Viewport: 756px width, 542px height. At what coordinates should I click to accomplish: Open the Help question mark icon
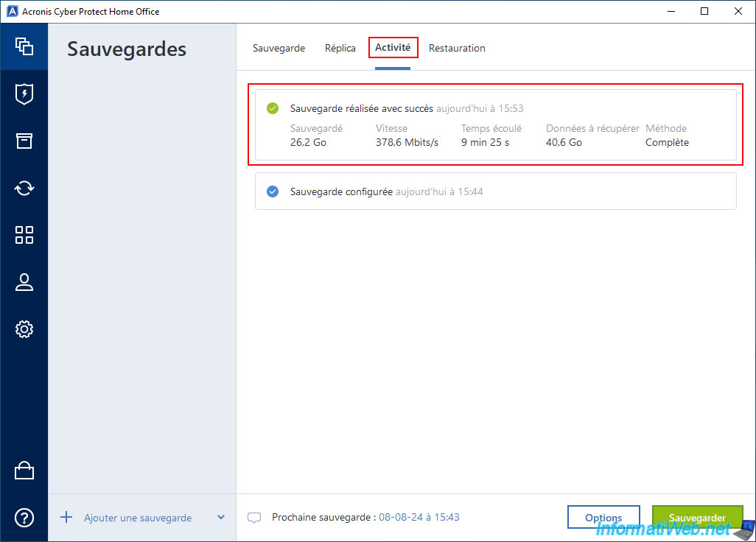[24, 518]
